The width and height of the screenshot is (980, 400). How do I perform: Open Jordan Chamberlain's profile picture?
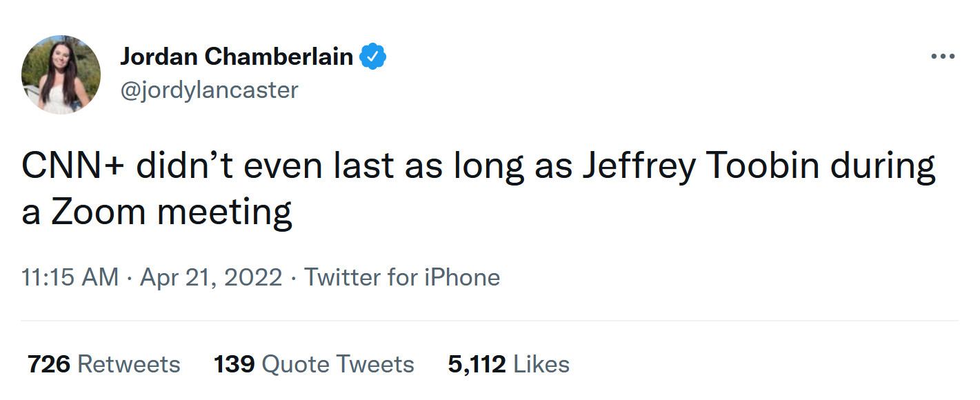click(x=61, y=74)
